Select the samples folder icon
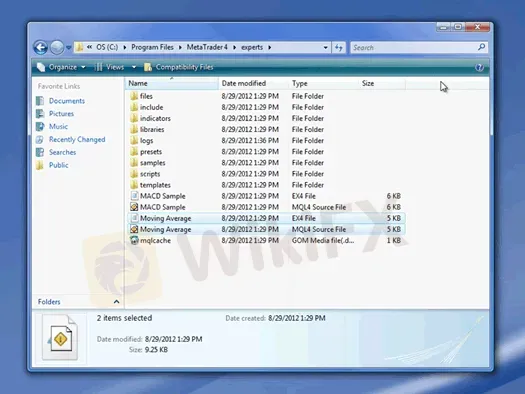Image resolution: width=525 pixels, height=394 pixels. 134,163
